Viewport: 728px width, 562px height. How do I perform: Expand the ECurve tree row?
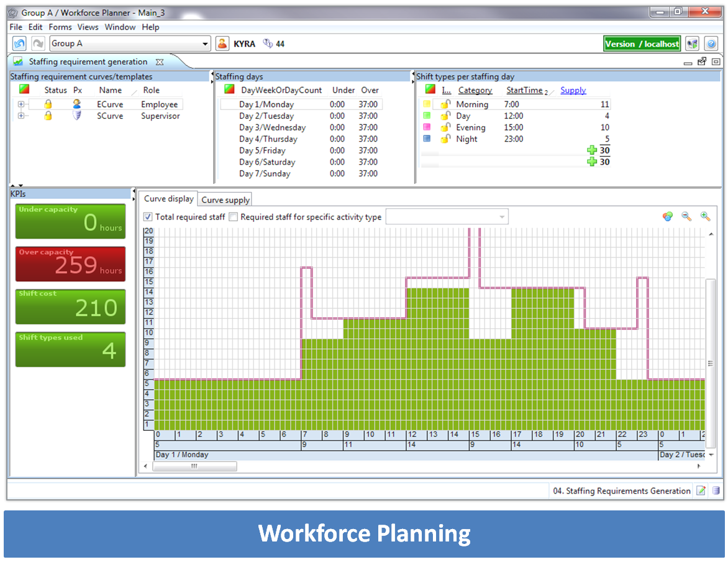21,104
